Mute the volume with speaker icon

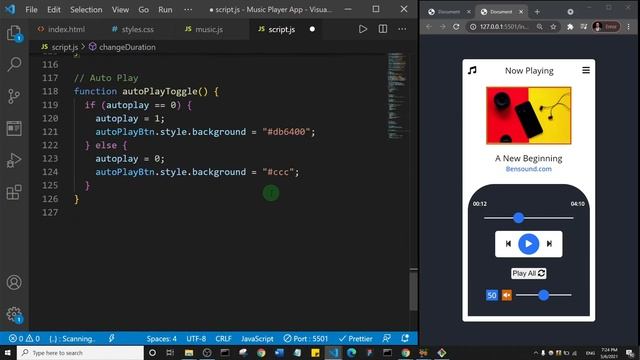point(507,295)
